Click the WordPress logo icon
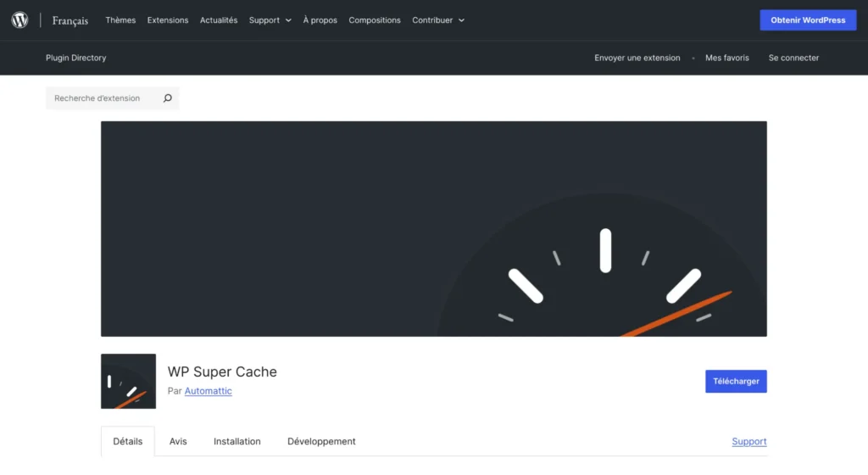The width and height of the screenshot is (868, 475). pos(20,20)
